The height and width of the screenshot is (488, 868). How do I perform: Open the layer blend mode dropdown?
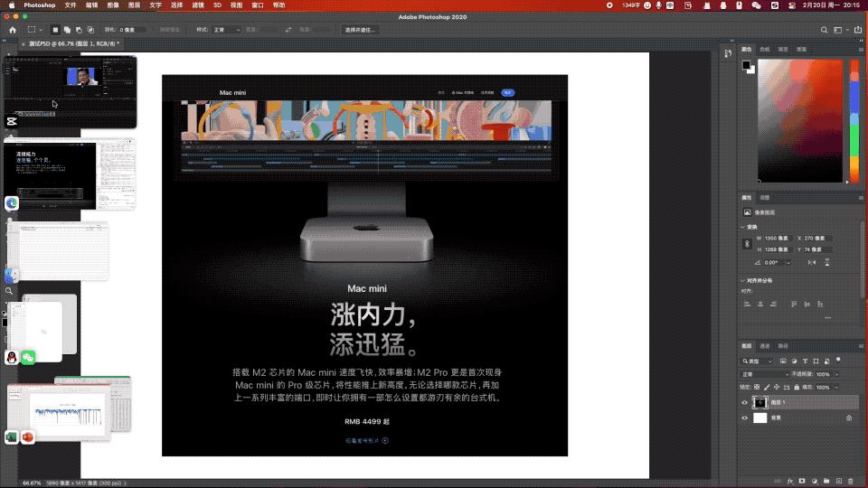(x=765, y=374)
